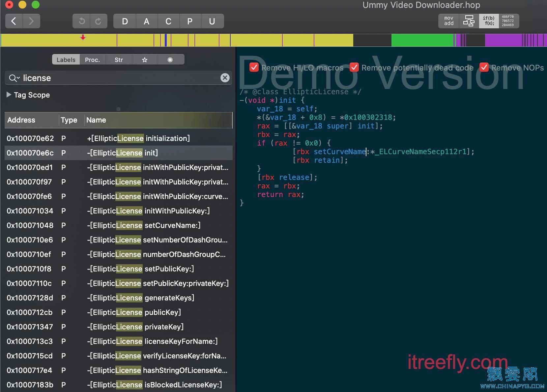Click address 0x100302318 in pseudo-code
The width and height of the screenshot is (547, 392).
click(368, 117)
